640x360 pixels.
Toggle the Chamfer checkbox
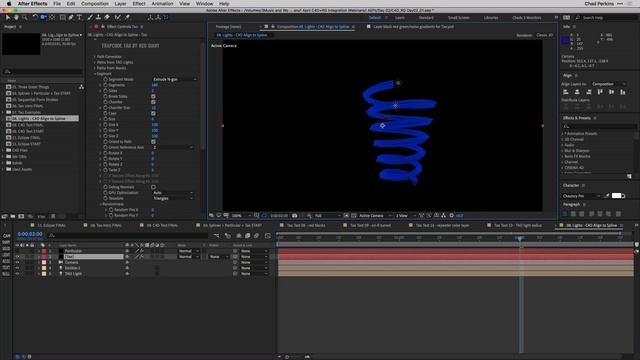tap(153, 102)
